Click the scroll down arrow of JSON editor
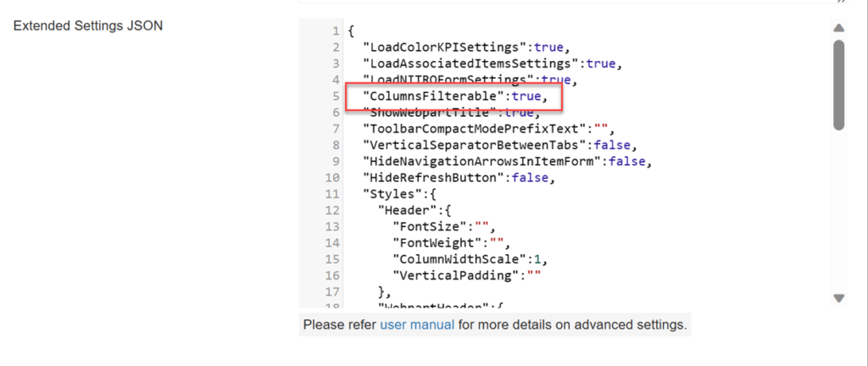Viewport: 868px width, 366px height. coord(838,298)
